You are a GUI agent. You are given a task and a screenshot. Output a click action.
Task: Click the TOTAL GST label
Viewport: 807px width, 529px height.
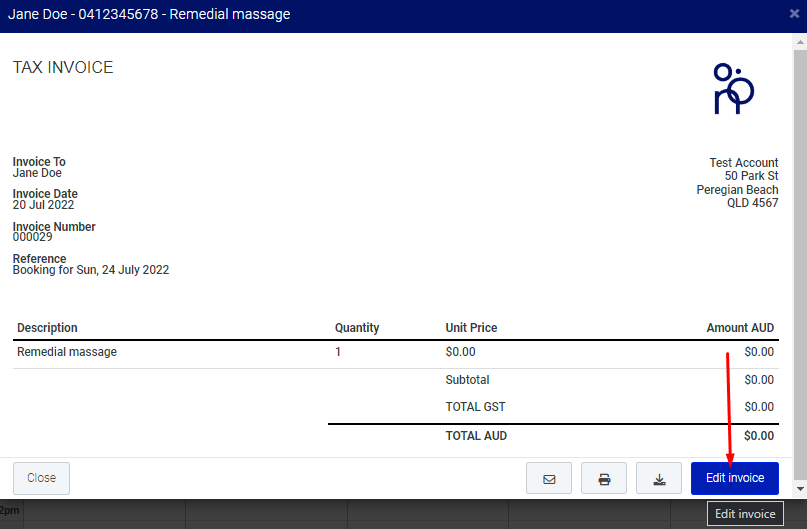[475, 407]
